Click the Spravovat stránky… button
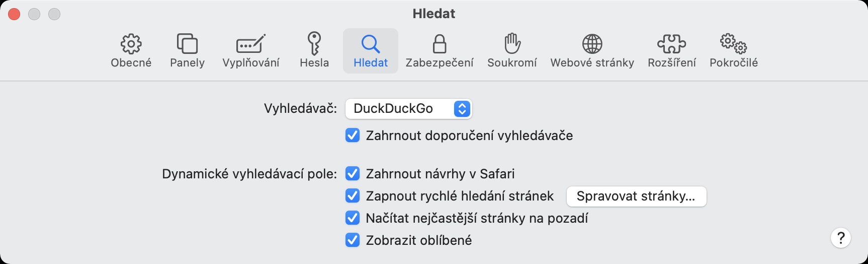This screenshot has height=264, width=868. 636,196
